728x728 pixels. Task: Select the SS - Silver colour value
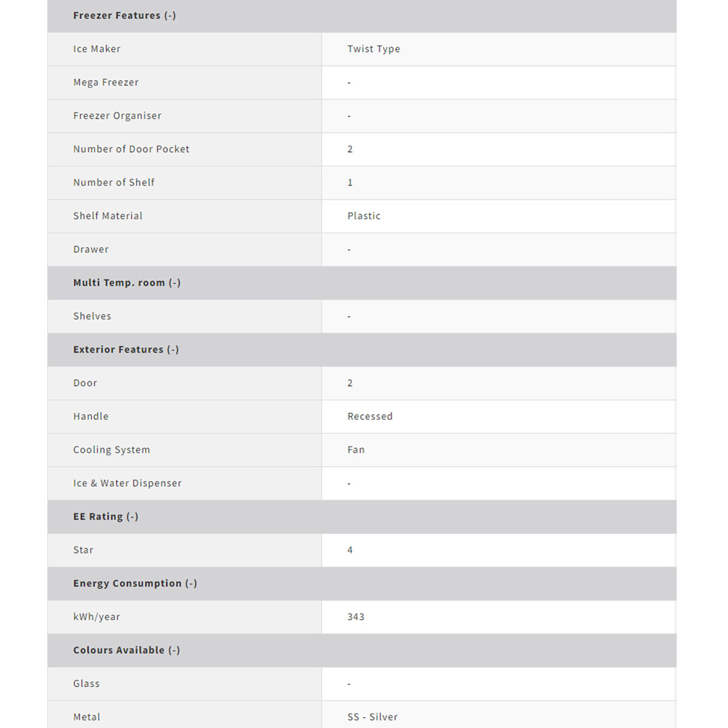(373, 717)
